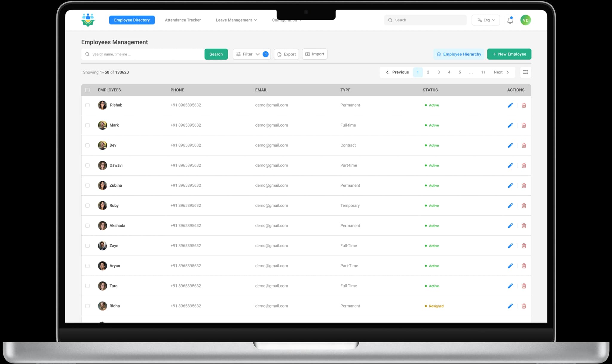Open the notification bell

click(510, 20)
